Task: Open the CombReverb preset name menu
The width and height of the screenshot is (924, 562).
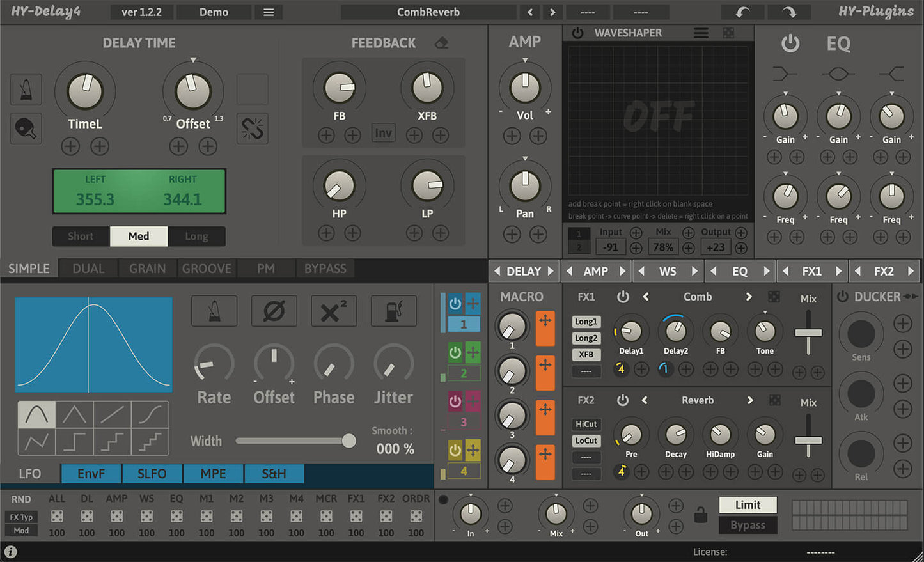Action: click(x=428, y=12)
